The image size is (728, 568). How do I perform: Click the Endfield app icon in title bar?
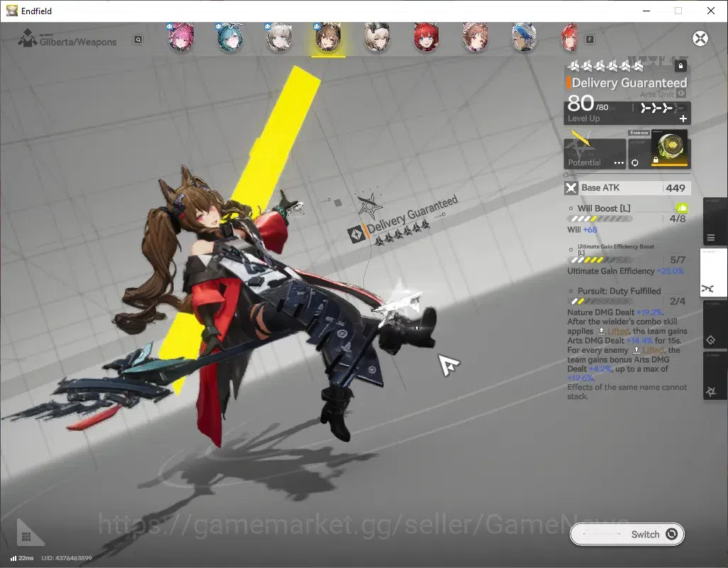tap(11, 10)
